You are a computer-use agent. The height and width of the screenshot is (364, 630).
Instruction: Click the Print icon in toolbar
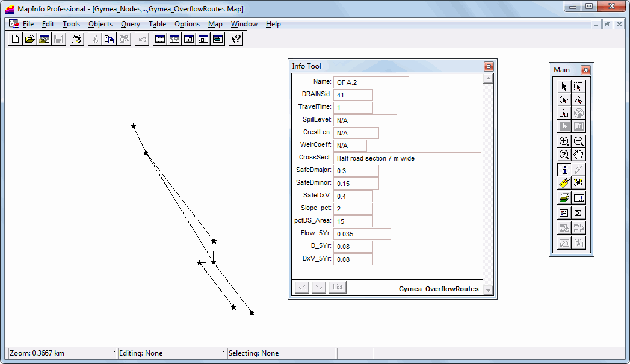pyautogui.click(x=76, y=39)
